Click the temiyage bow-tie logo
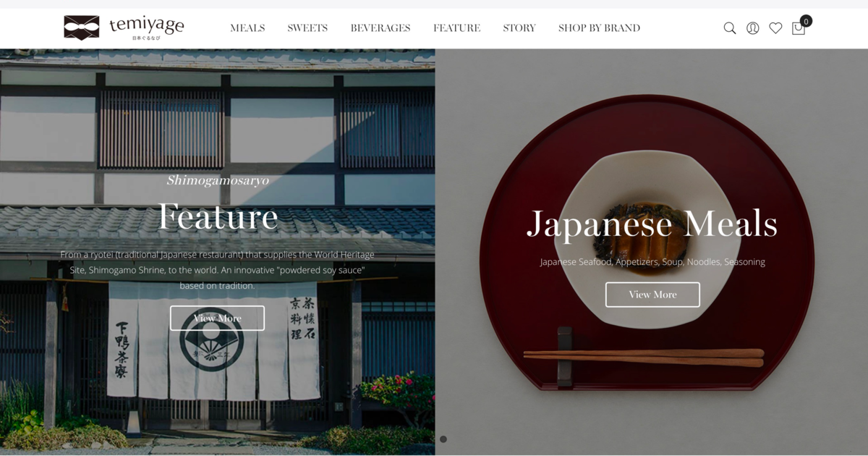Viewport: 868px width, 456px height. coord(82,28)
